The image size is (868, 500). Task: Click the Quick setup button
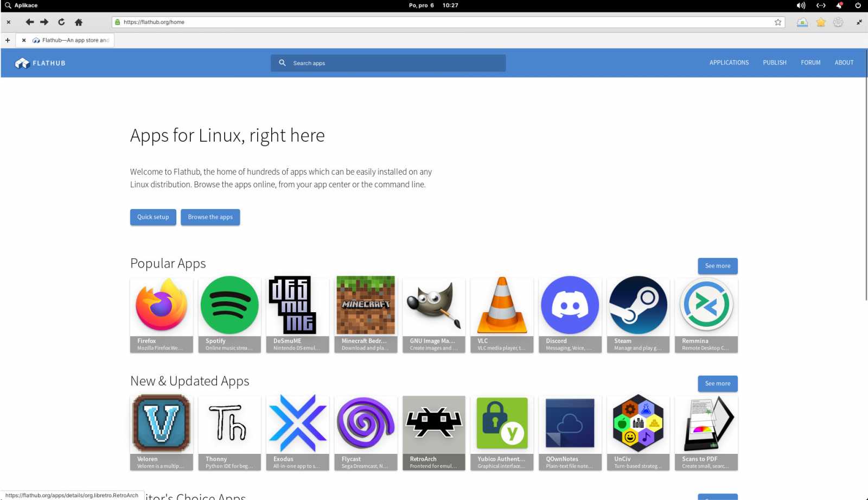(x=153, y=217)
